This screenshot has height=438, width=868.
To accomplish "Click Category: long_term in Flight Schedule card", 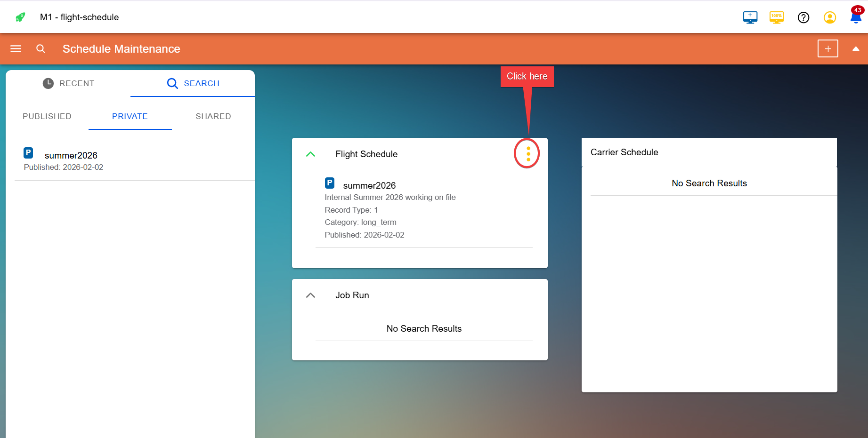I will (x=360, y=223).
